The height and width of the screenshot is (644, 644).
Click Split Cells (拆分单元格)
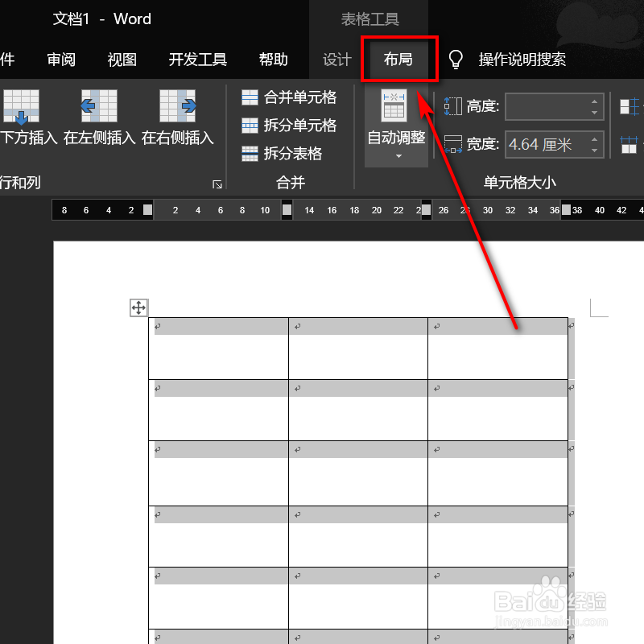tap(289, 126)
